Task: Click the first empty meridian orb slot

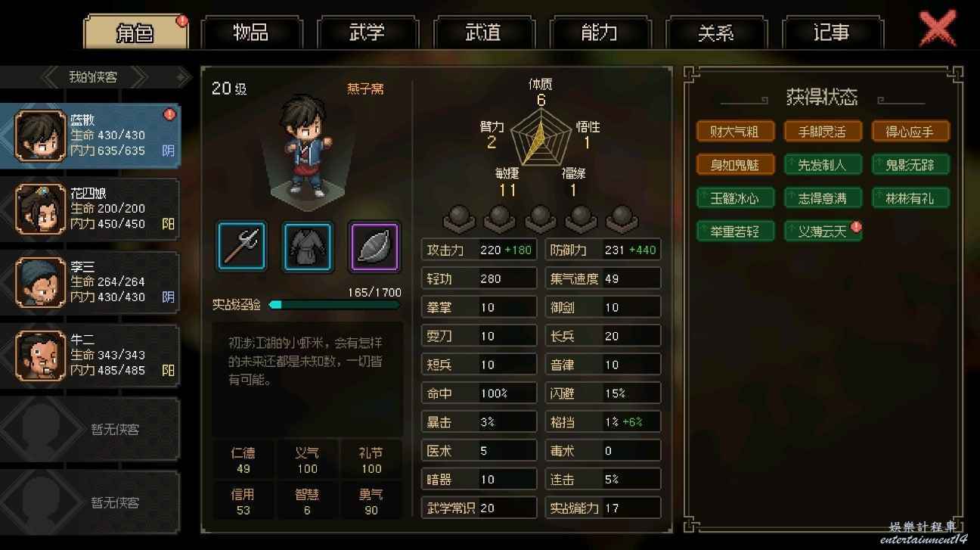Action: 458,218
